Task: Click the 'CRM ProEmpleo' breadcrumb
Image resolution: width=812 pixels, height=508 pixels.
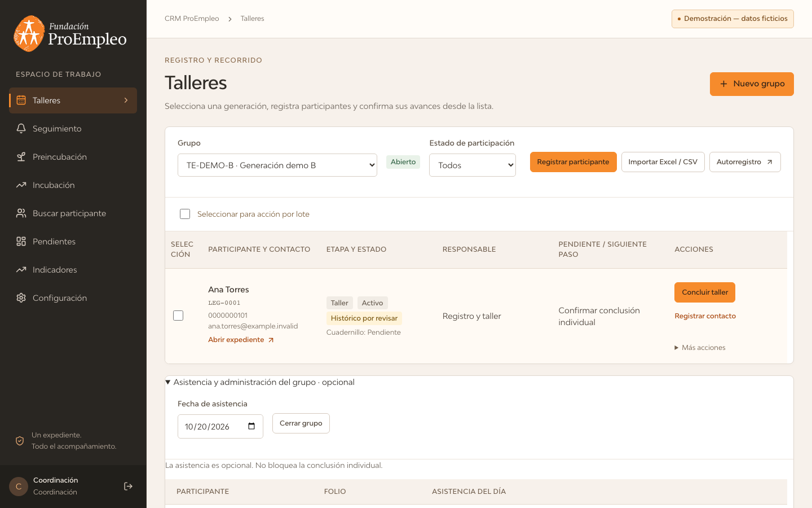Action: click(192, 19)
